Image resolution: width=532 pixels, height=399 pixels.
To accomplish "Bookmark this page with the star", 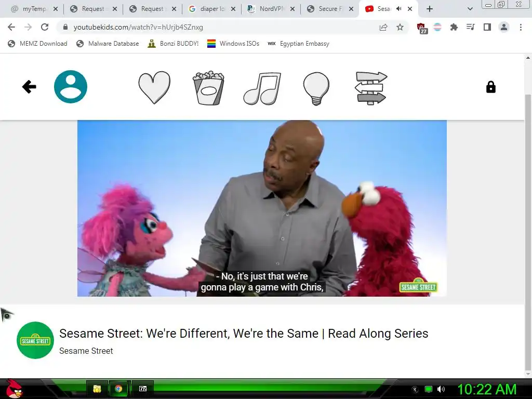I will pos(400,27).
